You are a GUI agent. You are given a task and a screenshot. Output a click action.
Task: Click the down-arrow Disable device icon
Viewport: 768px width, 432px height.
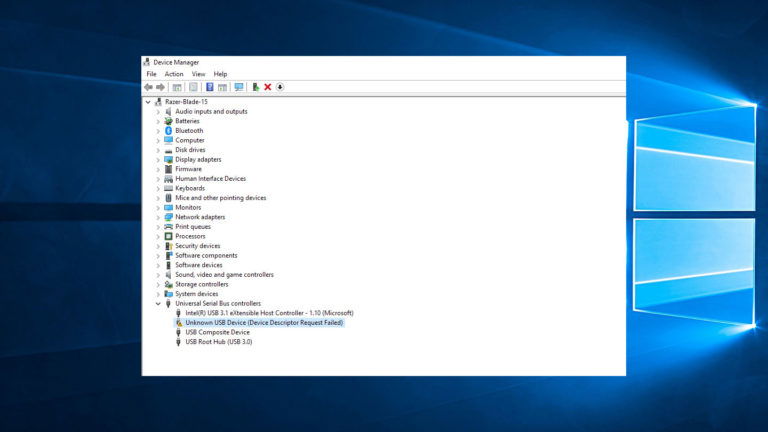click(280, 87)
